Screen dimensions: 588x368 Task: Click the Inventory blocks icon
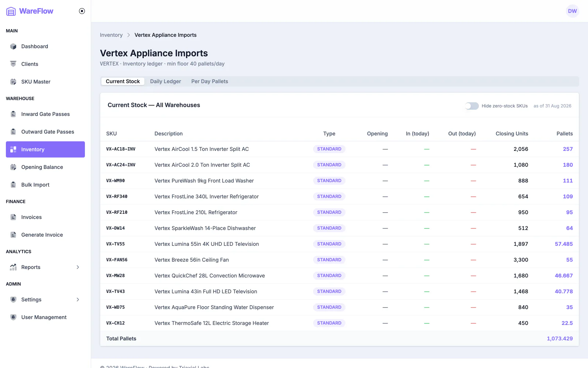point(13,149)
